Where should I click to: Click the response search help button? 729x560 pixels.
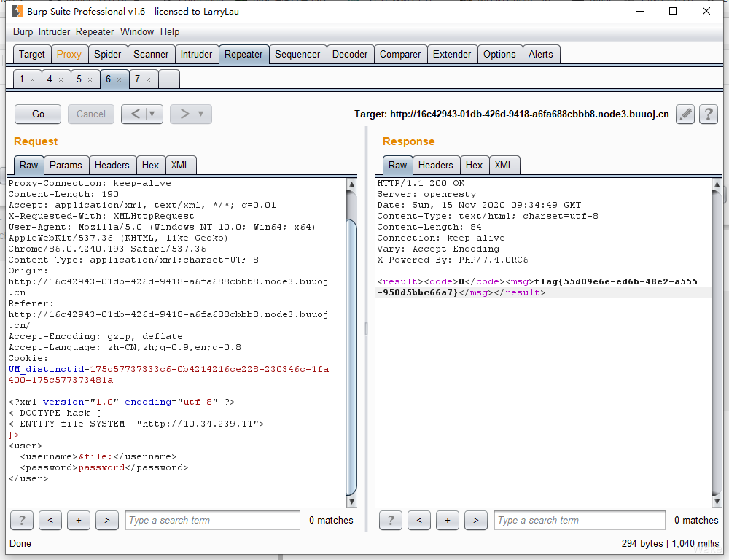391,520
